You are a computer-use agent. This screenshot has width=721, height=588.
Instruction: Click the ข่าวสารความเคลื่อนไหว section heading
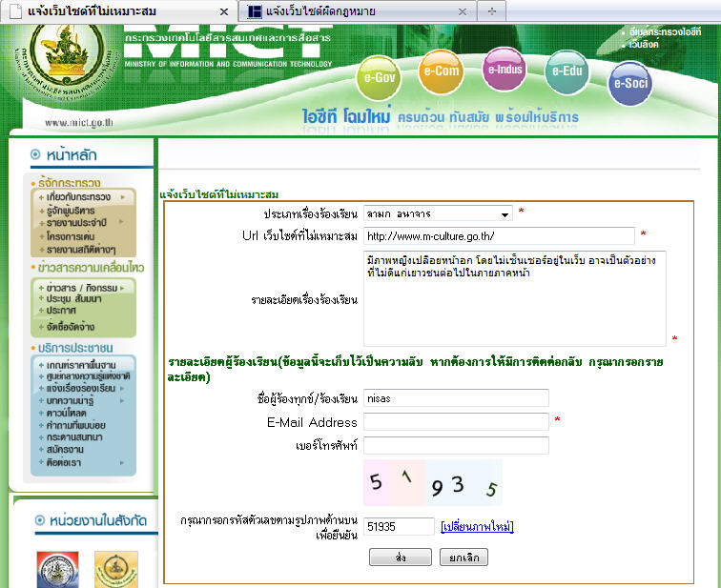[x=91, y=268]
